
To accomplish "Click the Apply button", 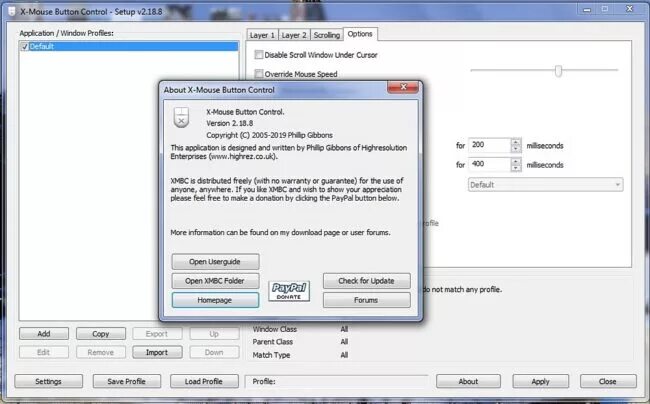I will [x=540, y=381].
